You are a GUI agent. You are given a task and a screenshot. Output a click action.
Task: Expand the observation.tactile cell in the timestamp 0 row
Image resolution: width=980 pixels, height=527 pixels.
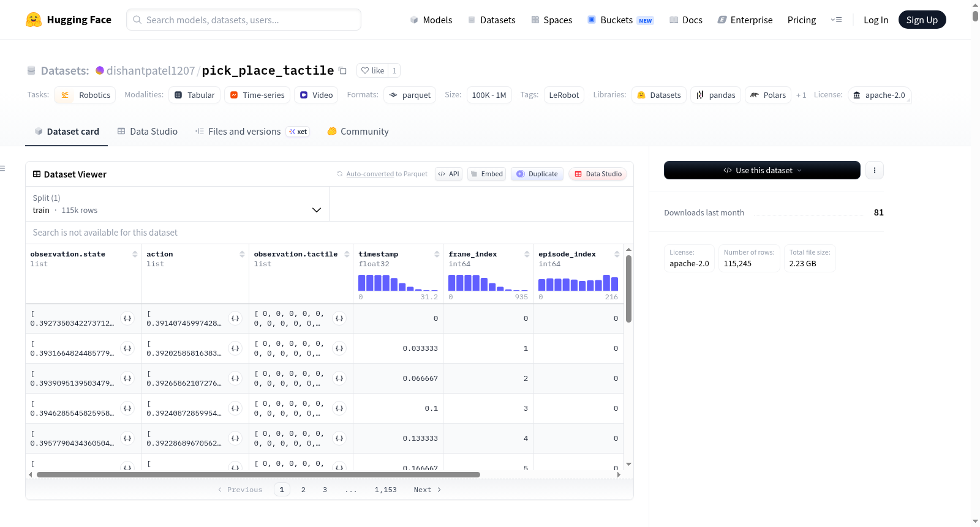pos(339,318)
